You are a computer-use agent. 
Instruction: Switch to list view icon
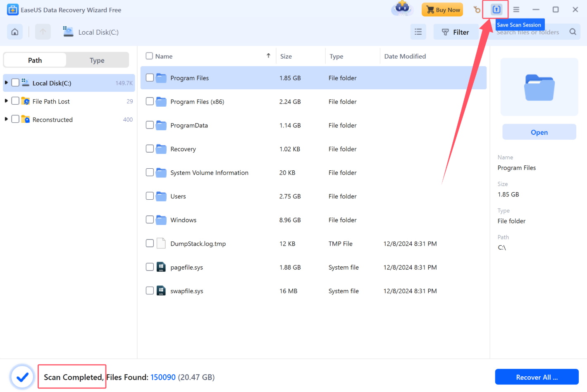coord(418,32)
